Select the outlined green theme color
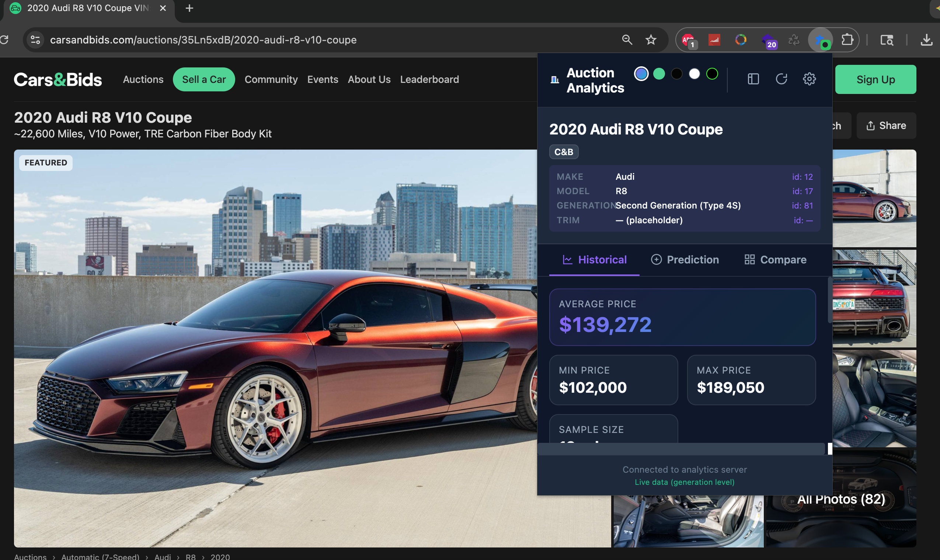 pos(712,74)
